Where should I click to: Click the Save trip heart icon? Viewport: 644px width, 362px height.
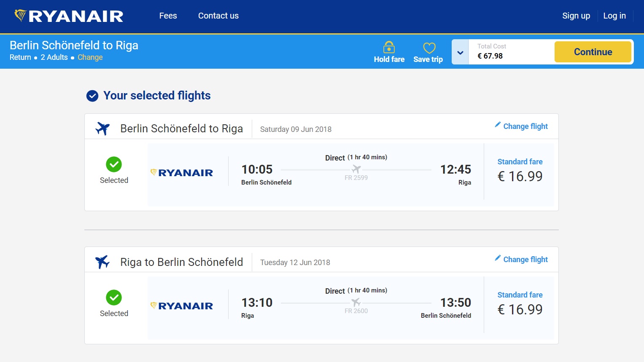[x=429, y=48]
